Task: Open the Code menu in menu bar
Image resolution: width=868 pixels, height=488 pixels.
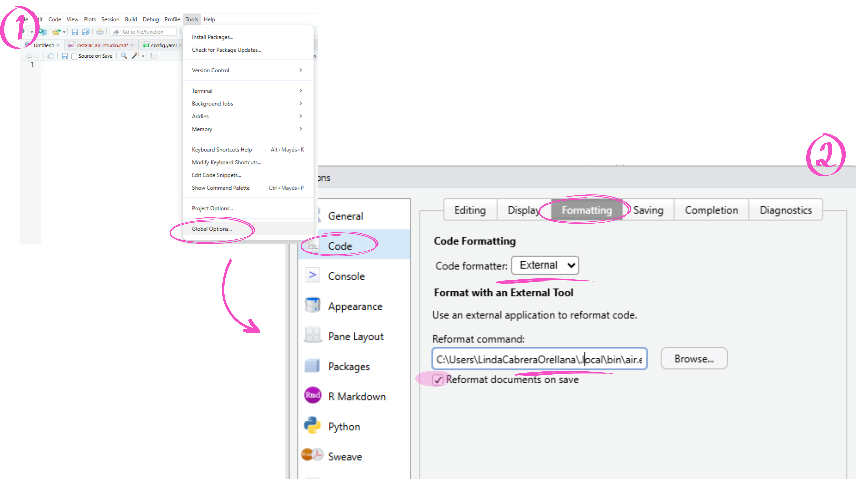Action: coord(55,19)
